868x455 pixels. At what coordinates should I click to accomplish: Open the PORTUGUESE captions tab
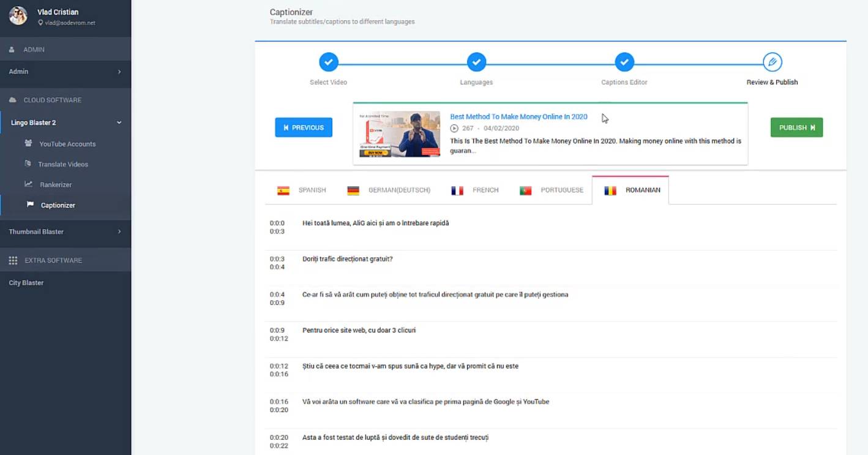551,190
